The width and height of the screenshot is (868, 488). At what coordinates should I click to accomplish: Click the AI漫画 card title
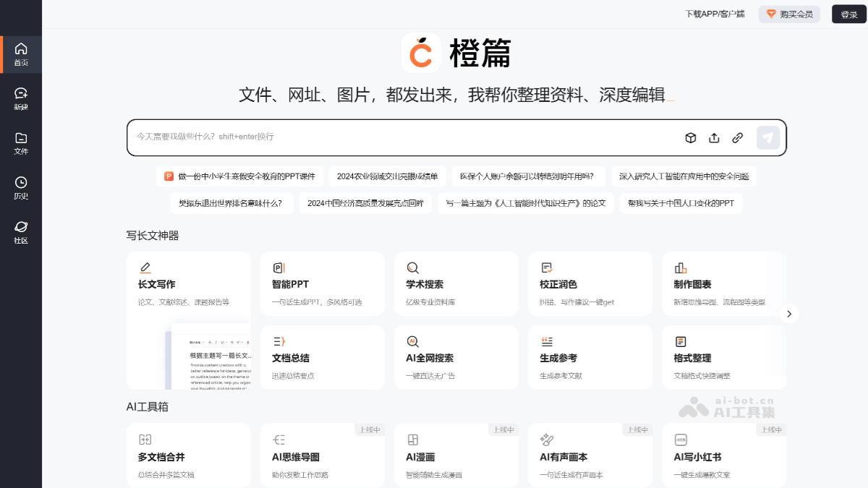[x=420, y=457]
